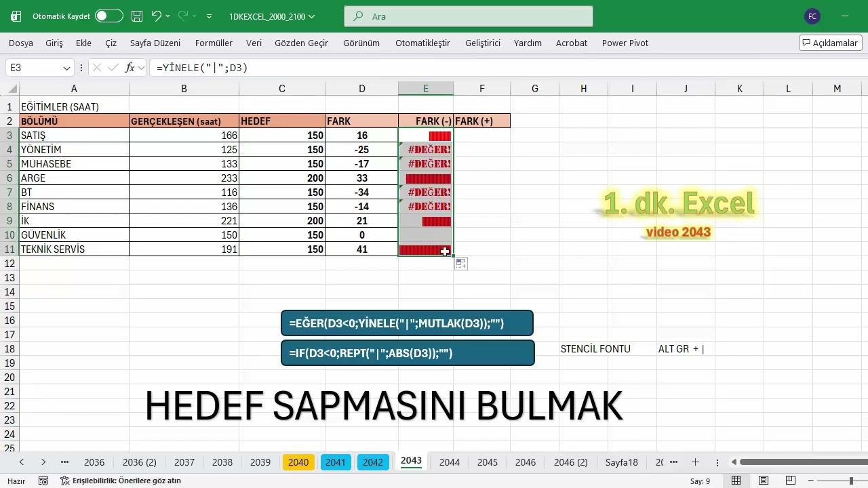Select cell A3 with SATIŞ
Viewport: 868px width, 488px height.
(x=74, y=136)
